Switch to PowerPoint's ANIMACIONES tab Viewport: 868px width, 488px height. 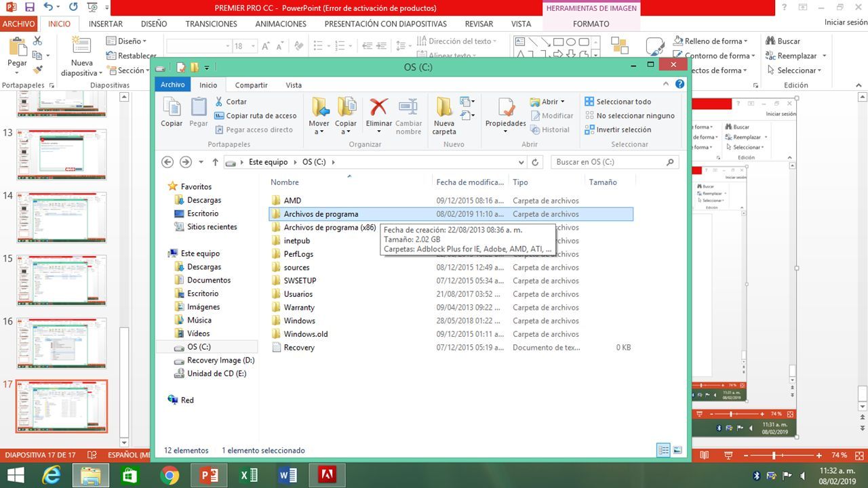(x=281, y=24)
